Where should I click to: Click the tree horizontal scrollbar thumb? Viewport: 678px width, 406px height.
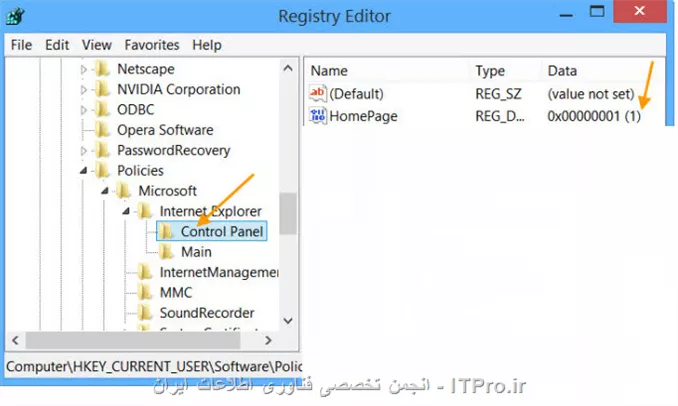pos(133,340)
